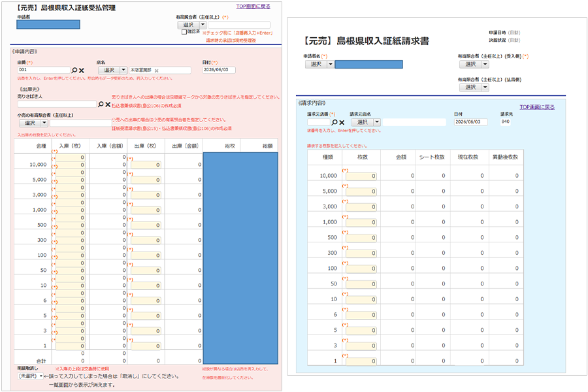This screenshot has width=588, height=392.
Task: Click the シート枚数 column header
Action: click(432, 157)
